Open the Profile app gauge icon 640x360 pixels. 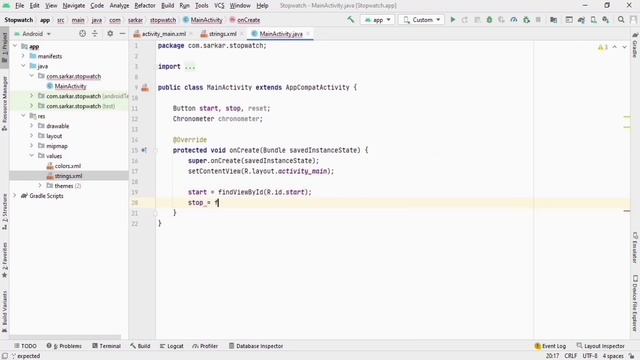[x=514, y=20]
